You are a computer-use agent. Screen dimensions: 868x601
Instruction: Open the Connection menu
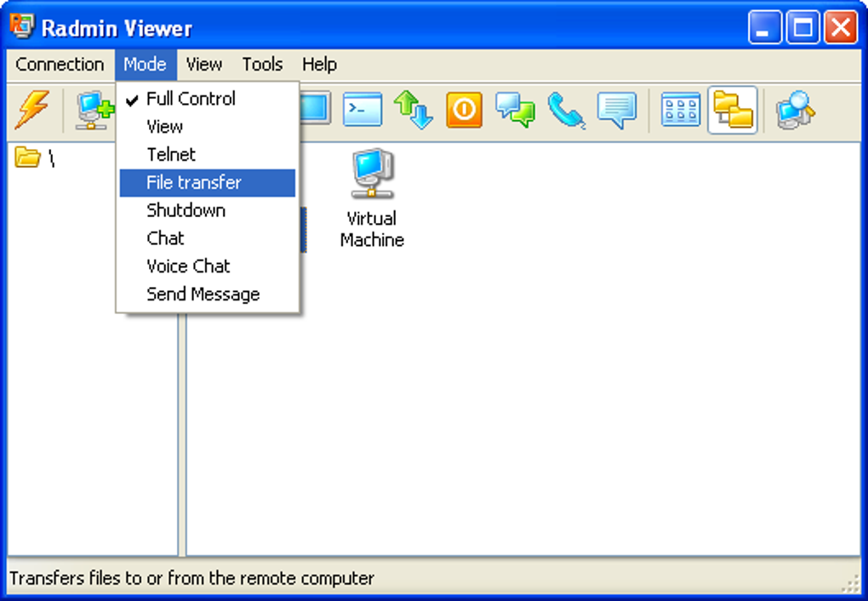click(x=60, y=65)
